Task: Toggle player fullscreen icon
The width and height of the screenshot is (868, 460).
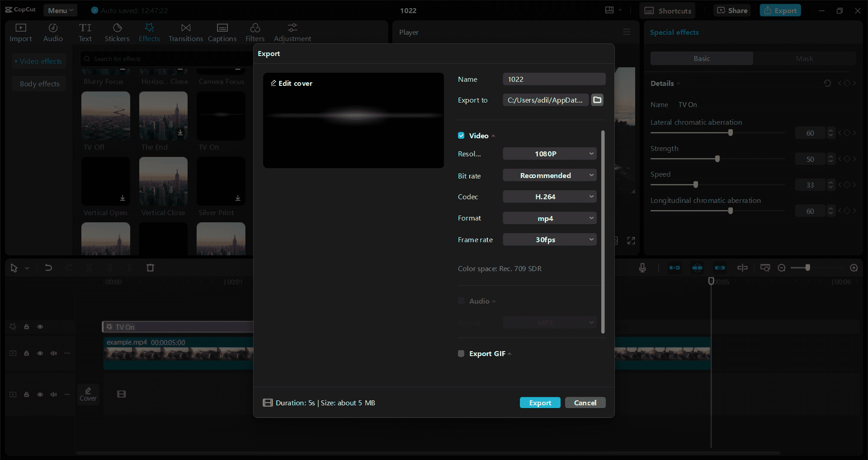Action: coord(631,241)
